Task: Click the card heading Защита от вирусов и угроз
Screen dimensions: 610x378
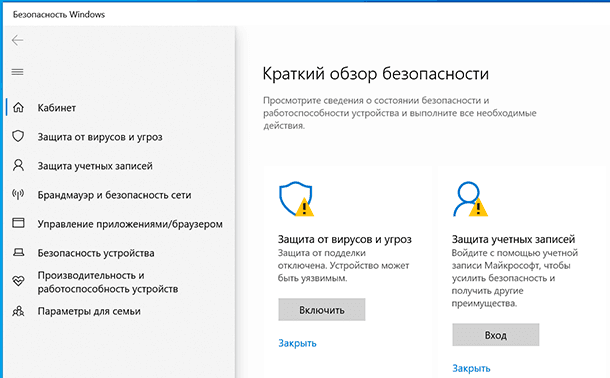Action: [x=344, y=239]
